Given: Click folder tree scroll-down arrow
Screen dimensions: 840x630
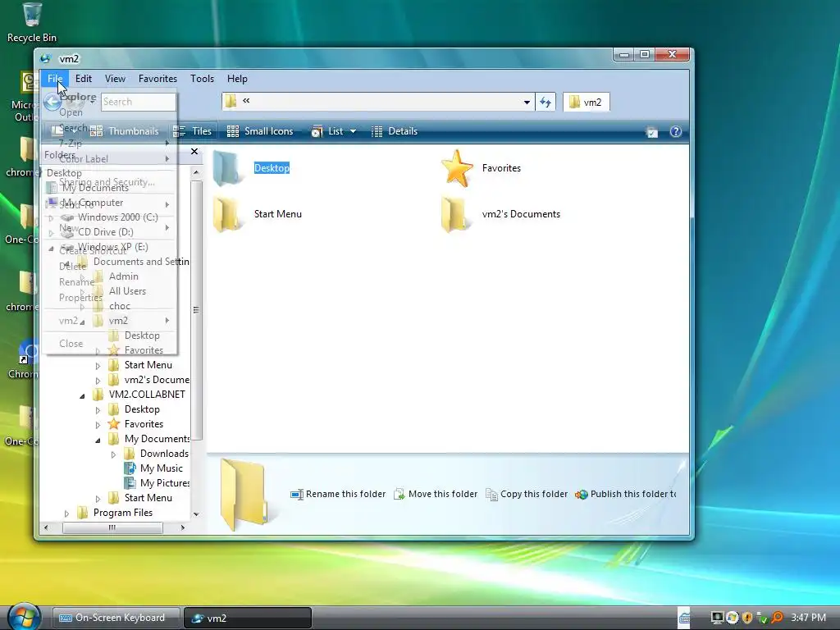Looking at the screenshot, I should point(196,514).
